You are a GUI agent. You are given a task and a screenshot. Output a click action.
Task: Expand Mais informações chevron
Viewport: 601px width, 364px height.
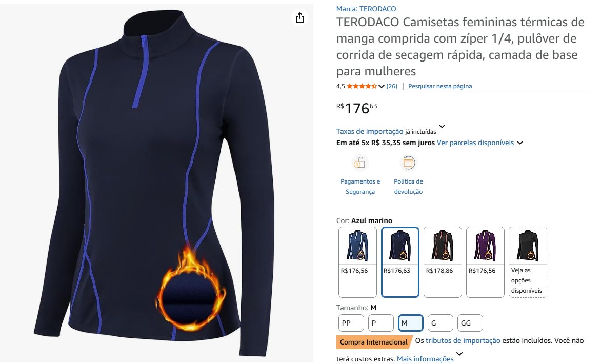pyautogui.click(x=459, y=354)
